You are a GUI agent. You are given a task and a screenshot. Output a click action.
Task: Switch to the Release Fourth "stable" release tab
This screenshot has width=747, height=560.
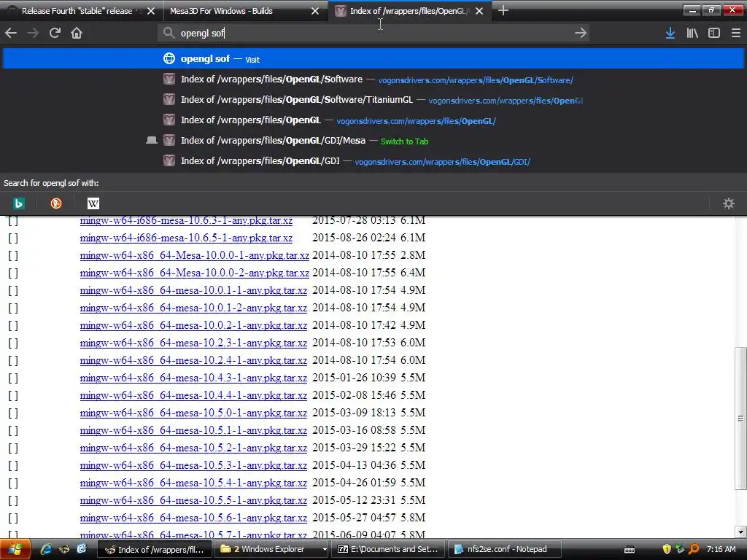(x=81, y=11)
